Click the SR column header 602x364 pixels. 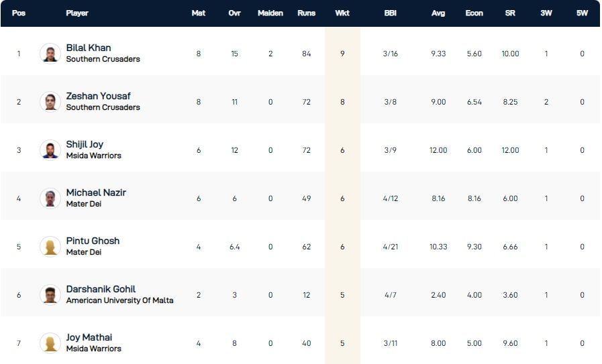pos(510,13)
